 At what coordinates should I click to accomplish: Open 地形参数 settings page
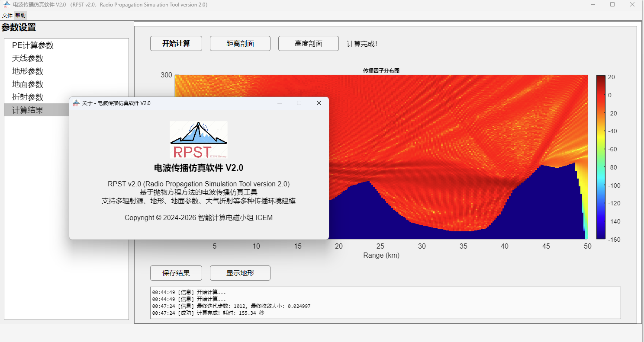click(x=28, y=71)
